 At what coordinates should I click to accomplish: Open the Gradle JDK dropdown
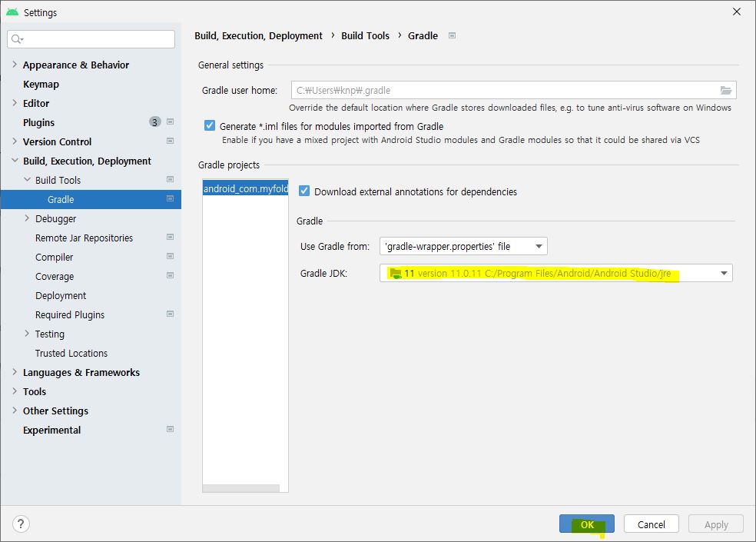point(722,272)
